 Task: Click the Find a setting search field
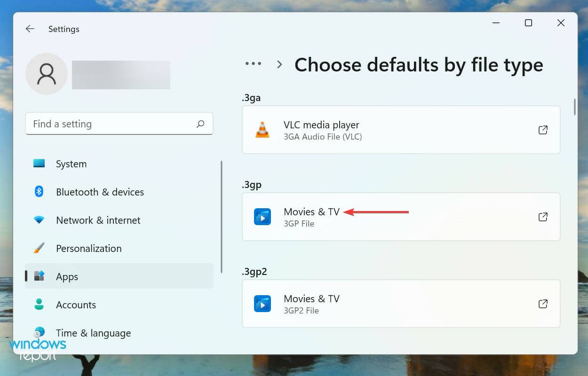click(119, 124)
